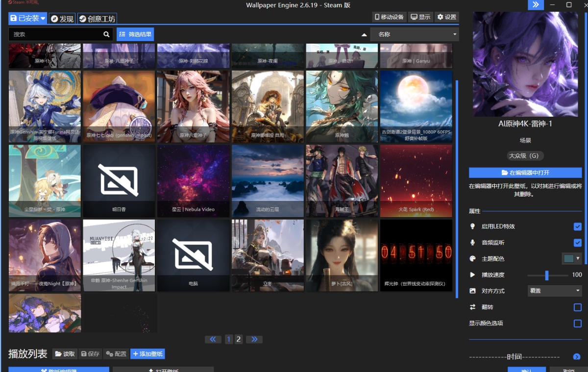The width and height of the screenshot is (588, 372).
Task: Open 显示 display settings
Action: [420, 17]
